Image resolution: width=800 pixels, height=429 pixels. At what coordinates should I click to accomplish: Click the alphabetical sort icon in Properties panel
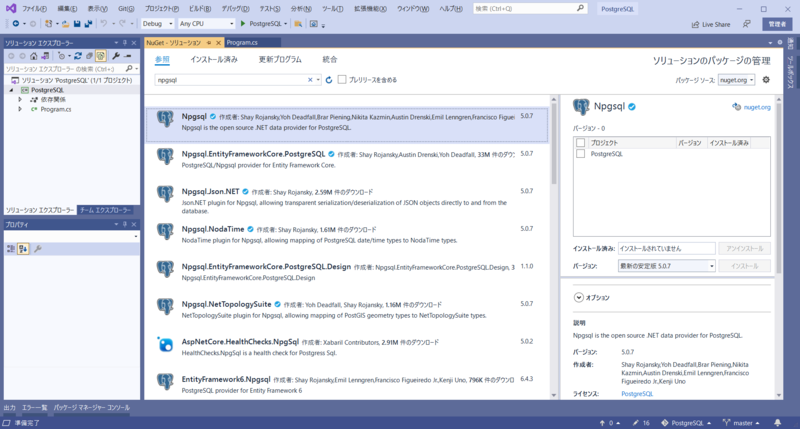(23, 249)
